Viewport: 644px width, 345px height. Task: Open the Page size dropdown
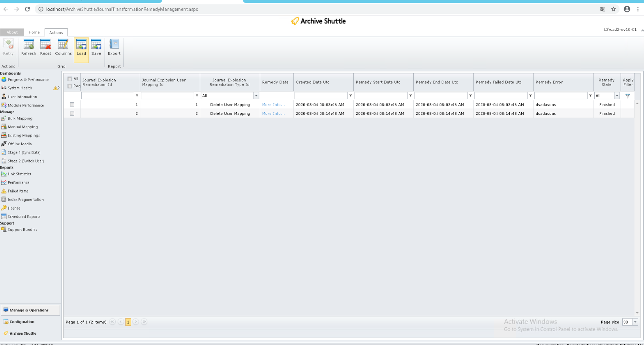pos(635,322)
